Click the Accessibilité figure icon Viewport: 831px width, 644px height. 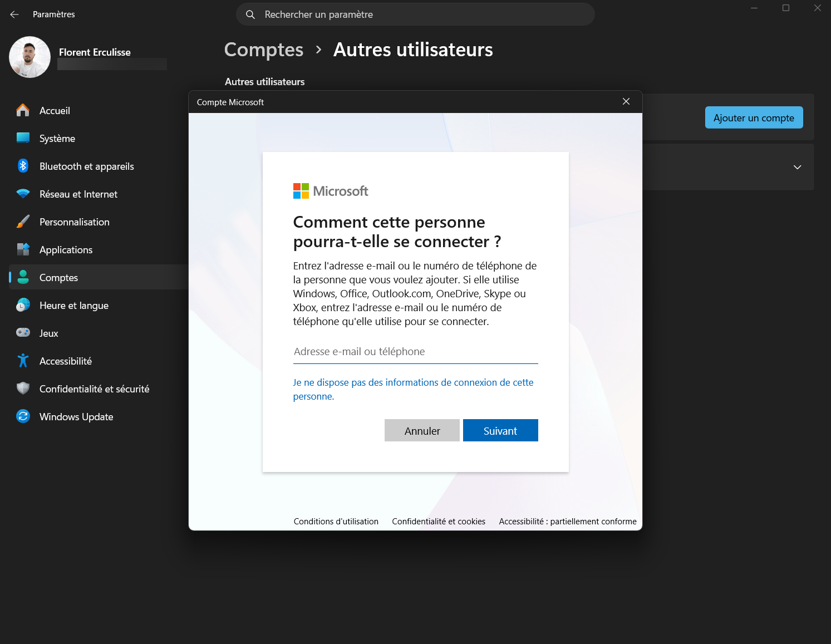tap(23, 361)
